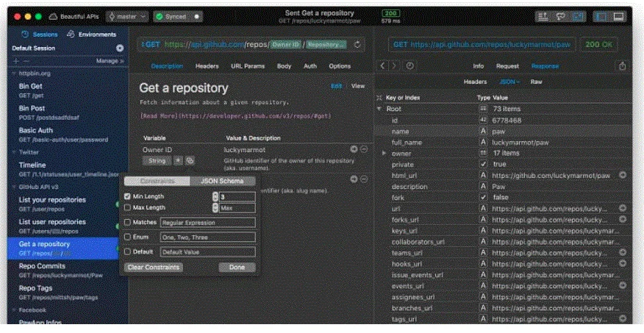
Task: Click the share export icon
Action: 622,66
